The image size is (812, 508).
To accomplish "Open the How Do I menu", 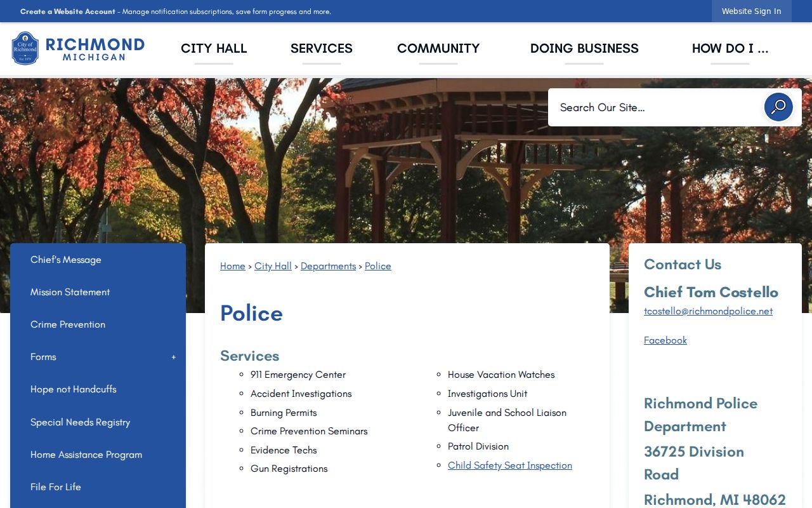I will [x=730, y=49].
